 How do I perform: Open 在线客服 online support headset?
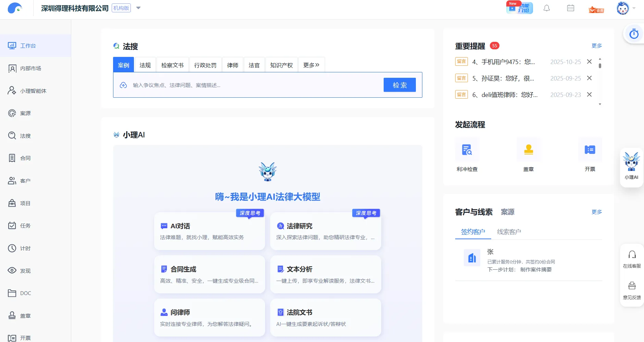632,259
